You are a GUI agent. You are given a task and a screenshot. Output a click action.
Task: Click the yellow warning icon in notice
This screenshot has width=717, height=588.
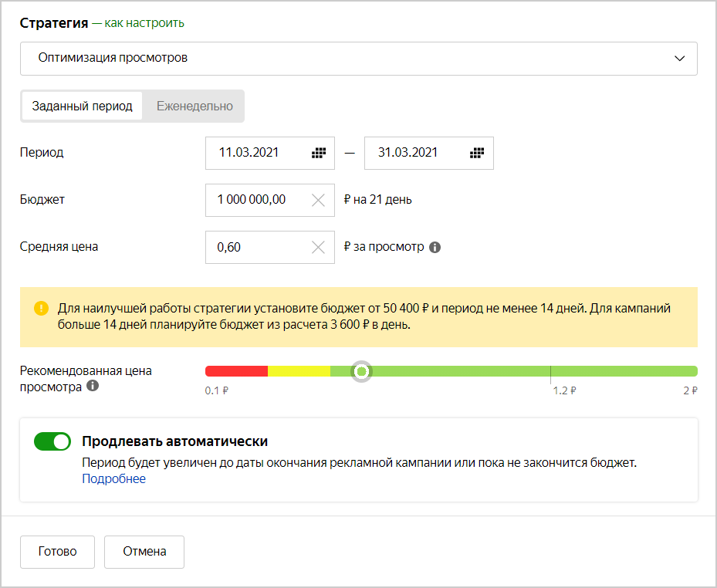click(41, 309)
